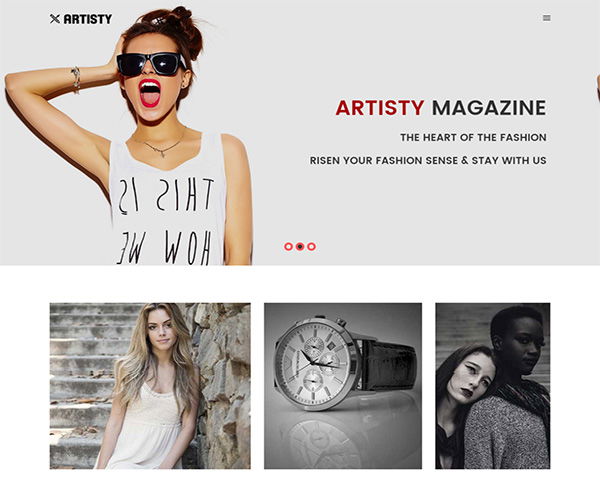Select the first carousel dot

(289, 247)
